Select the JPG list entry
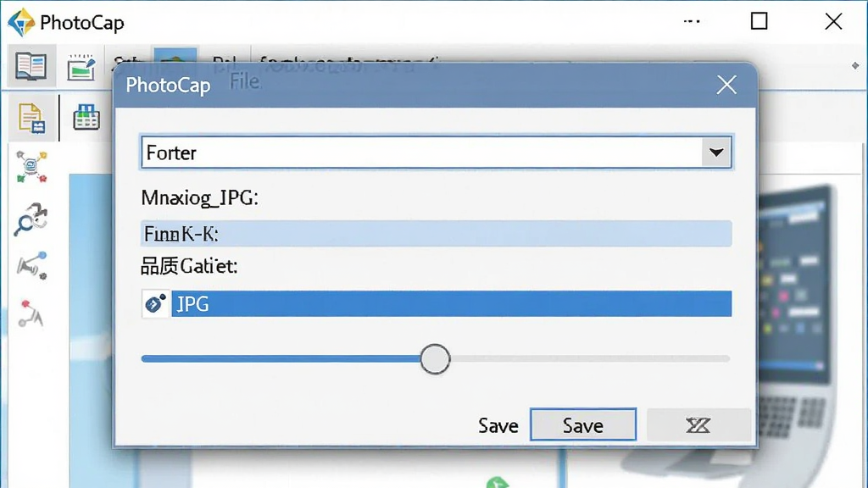Screen dimensions: 868x488 click(x=451, y=304)
